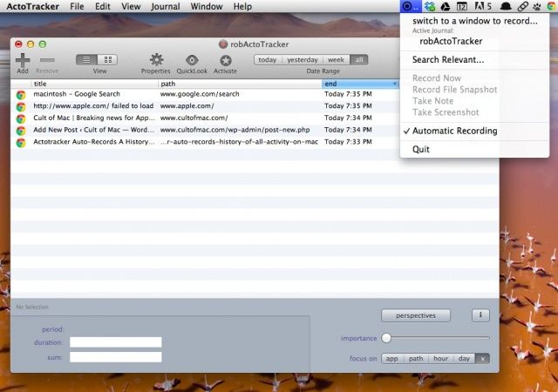This screenshot has width=558, height=392.
Task: Click the info 'i' button
Action: pos(480,315)
